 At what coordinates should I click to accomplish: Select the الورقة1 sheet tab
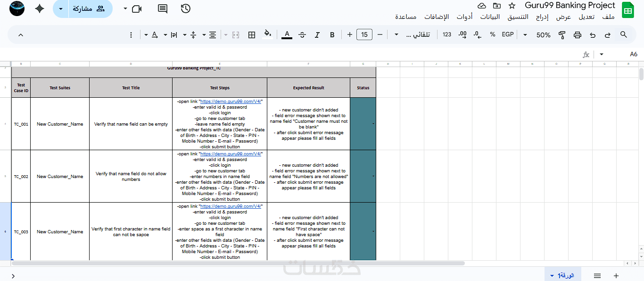pos(562,275)
